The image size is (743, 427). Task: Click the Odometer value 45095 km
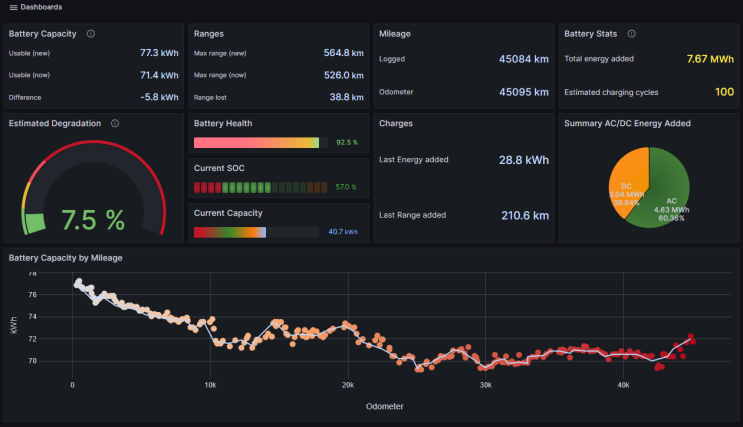coord(524,92)
